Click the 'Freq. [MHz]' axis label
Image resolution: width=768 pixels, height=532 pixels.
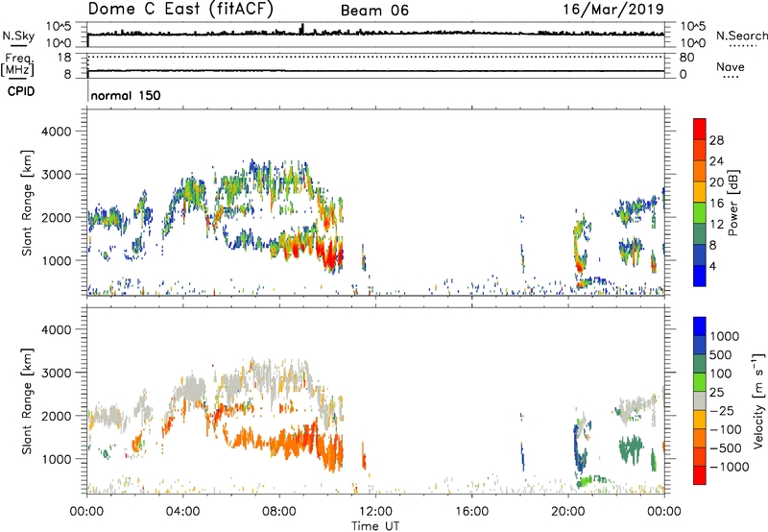(x=17, y=64)
